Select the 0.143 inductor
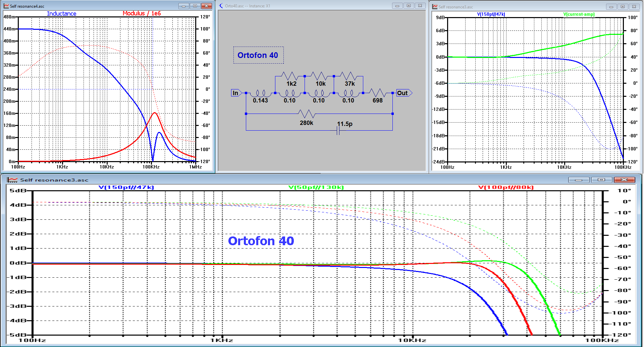The height and width of the screenshot is (347, 644). [261, 93]
